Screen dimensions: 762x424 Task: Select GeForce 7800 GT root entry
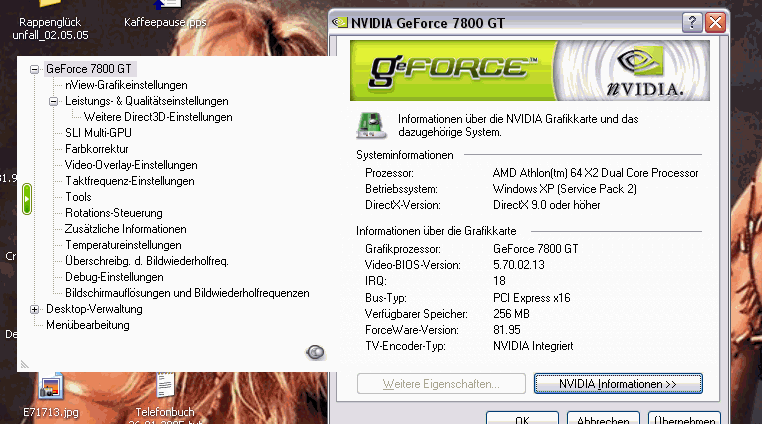point(88,69)
